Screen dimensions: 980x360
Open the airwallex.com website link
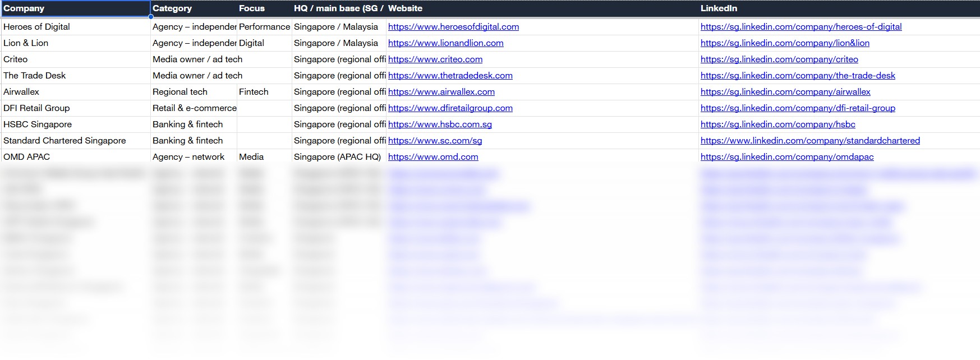tap(441, 92)
